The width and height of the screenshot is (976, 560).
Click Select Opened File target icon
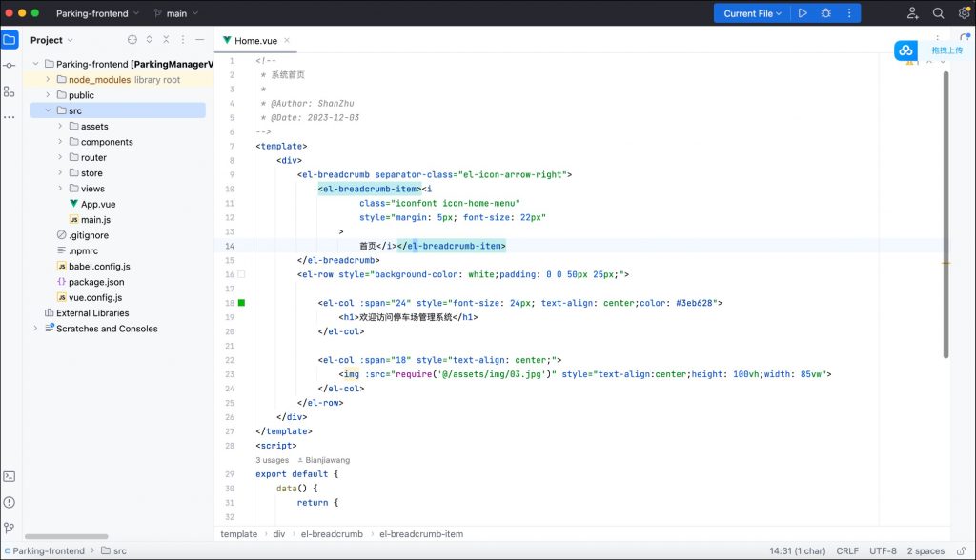(132, 40)
